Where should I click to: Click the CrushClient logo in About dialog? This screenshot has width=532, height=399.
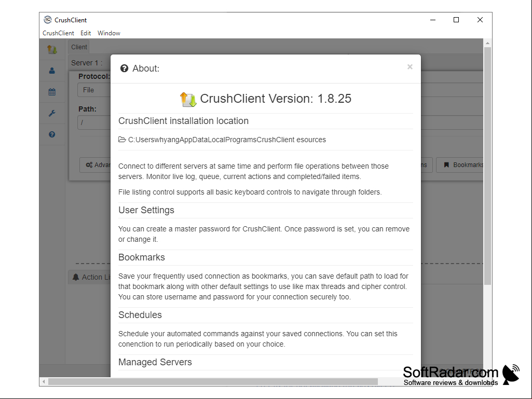188,99
